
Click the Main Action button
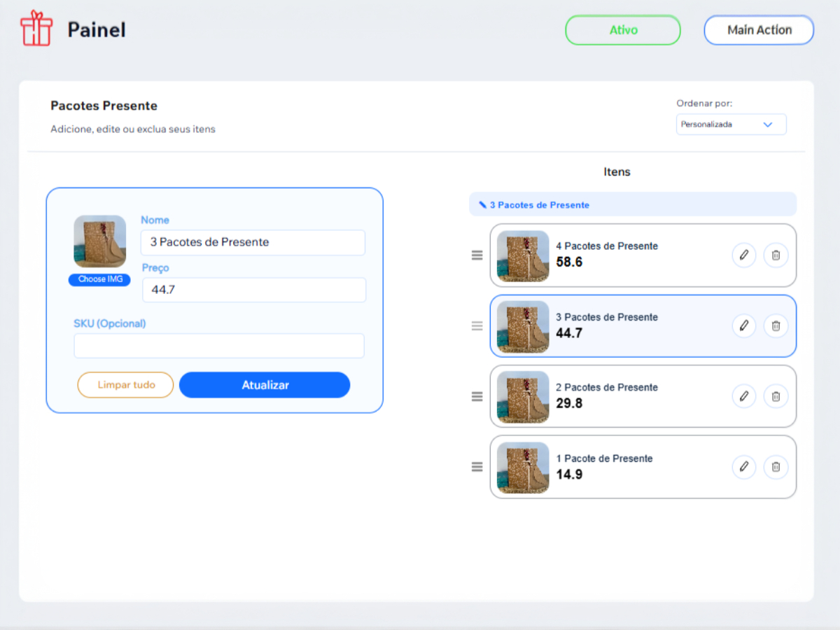(x=759, y=30)
